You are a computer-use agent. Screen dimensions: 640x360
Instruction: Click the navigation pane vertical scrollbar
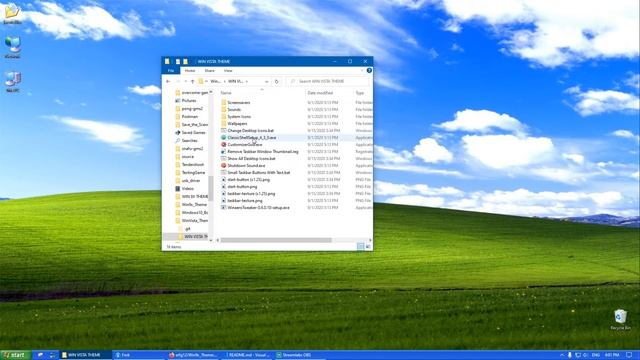211,188
